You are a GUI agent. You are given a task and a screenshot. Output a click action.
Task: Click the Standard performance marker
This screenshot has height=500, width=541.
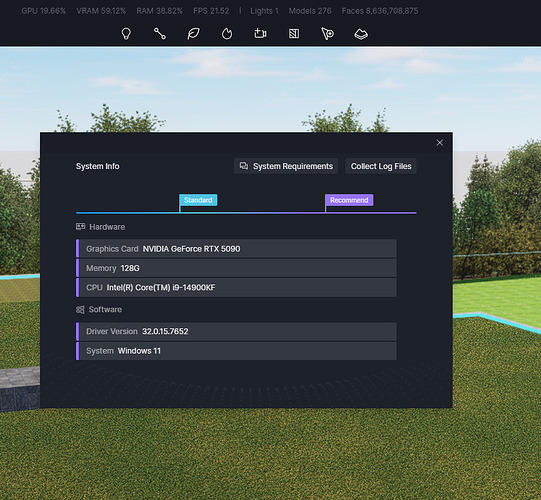click(x=198, y=200)
